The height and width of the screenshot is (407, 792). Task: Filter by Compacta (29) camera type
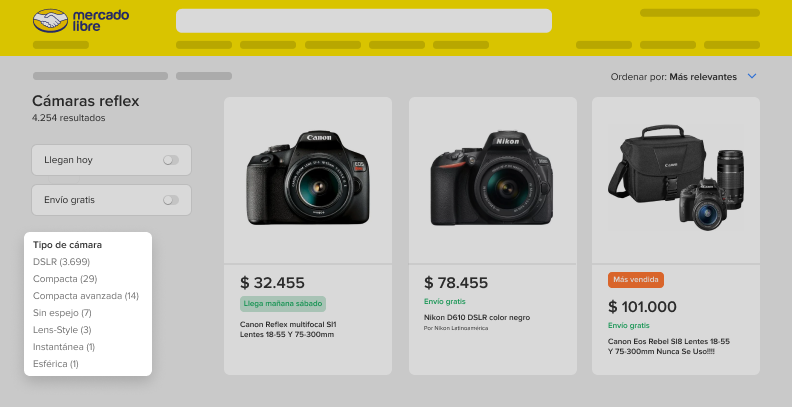pyautogui.click(x=65, y=279)
